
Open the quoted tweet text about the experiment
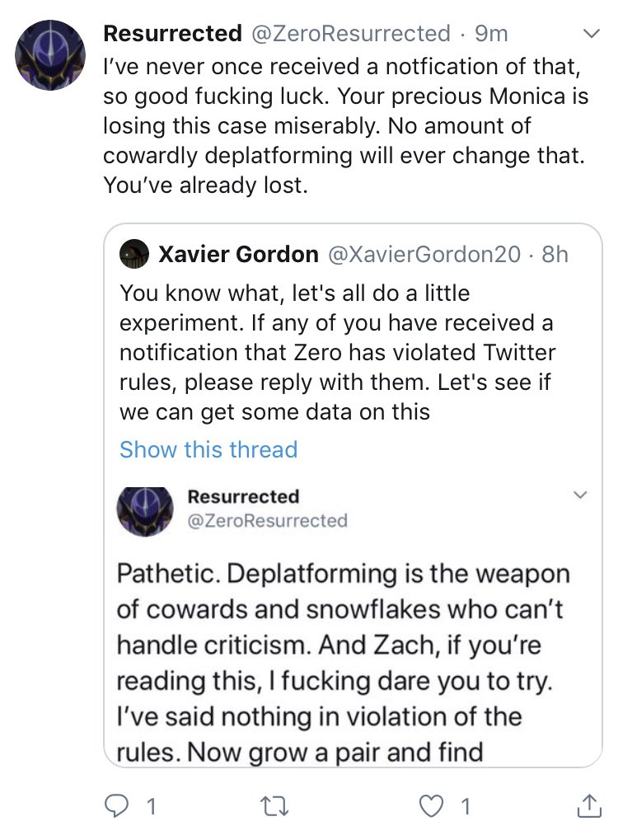click(x=337, y=352)
